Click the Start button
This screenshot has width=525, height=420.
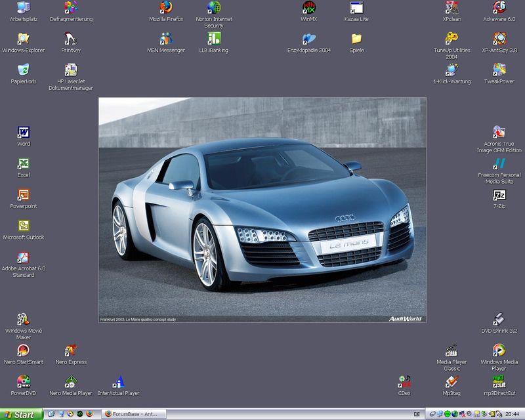coord(22,414)
